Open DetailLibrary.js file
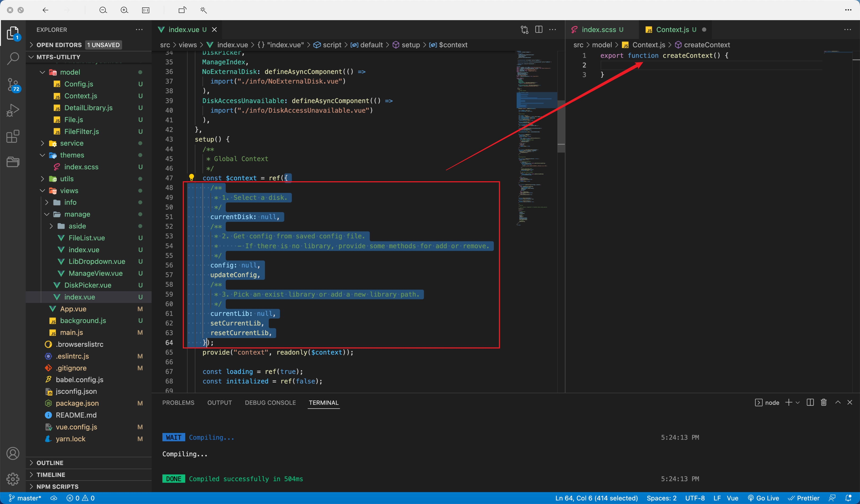 (x=89, y=108)
